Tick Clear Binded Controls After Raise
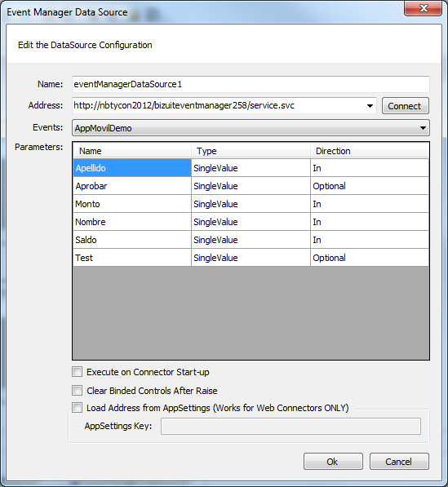448x487 pixels. 77,391
